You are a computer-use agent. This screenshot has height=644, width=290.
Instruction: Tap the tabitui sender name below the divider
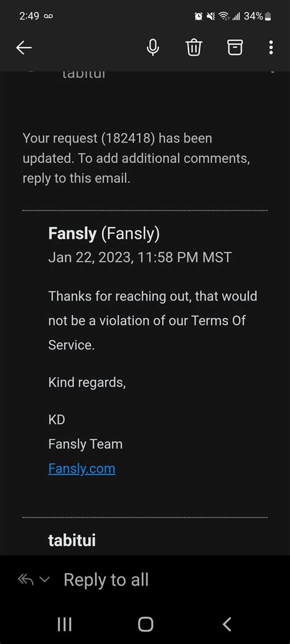click(72, 540)
